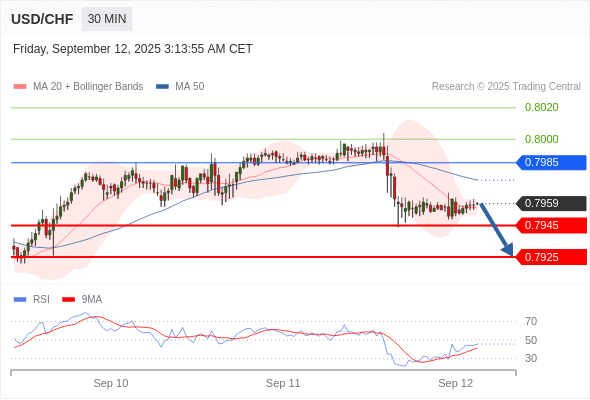Image resolution: width=590 pixels, height=400 pixels.
Task: Toggle the MA 50 legend label
Action: click(190, 87)
